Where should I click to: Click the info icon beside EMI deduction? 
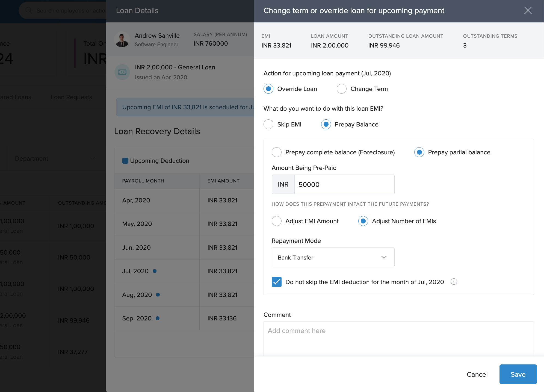[x=454, y=282]
